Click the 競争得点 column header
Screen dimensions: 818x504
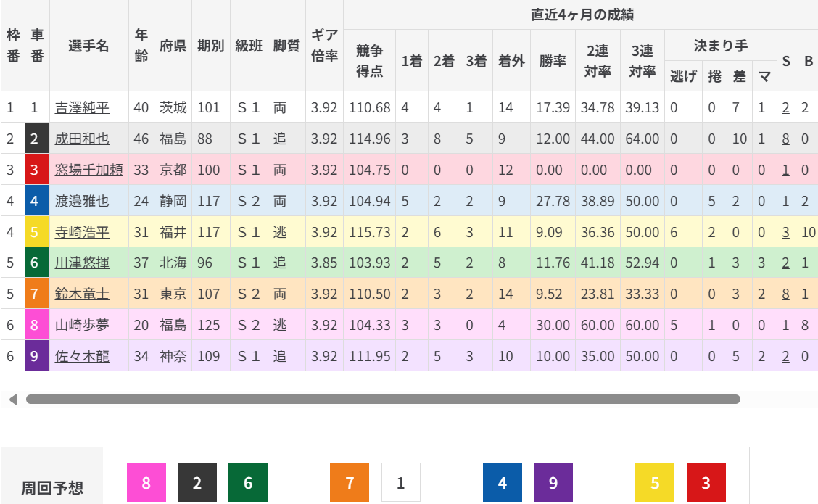point(369,60)
